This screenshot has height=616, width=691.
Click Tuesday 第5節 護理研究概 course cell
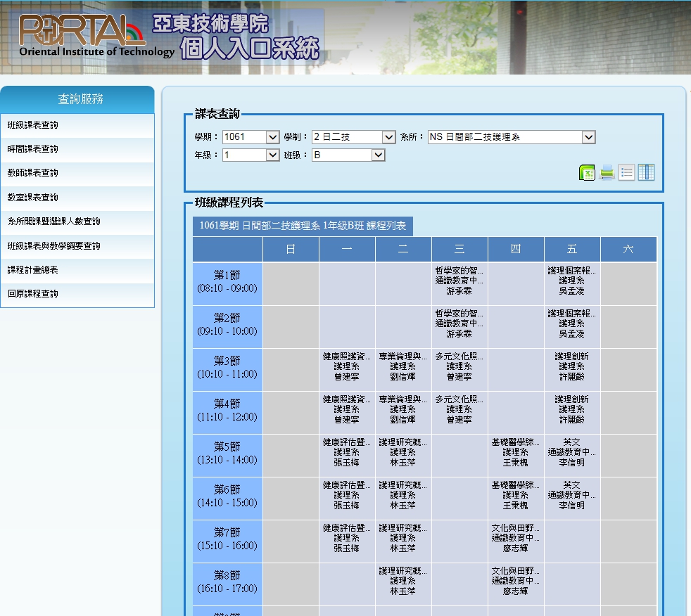(403, 455)
